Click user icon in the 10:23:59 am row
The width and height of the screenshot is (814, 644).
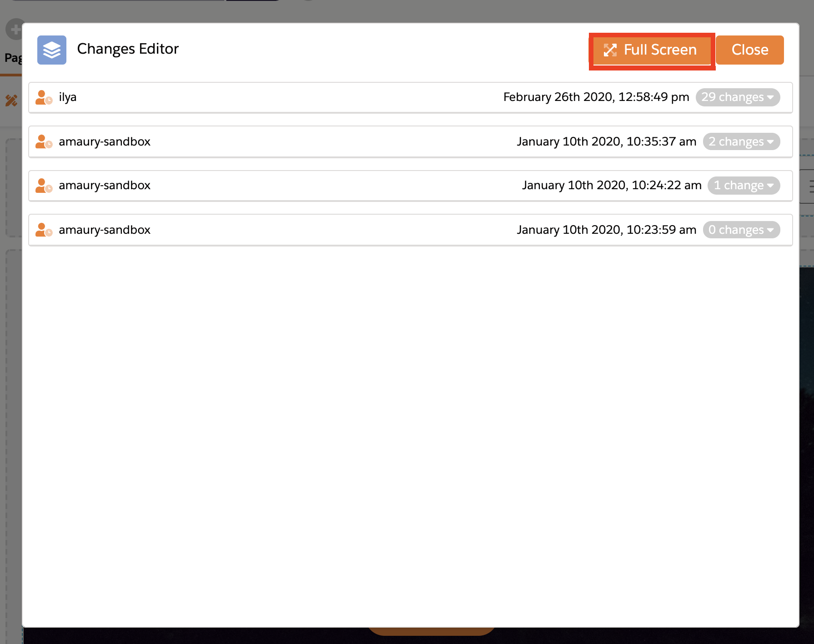44,230
